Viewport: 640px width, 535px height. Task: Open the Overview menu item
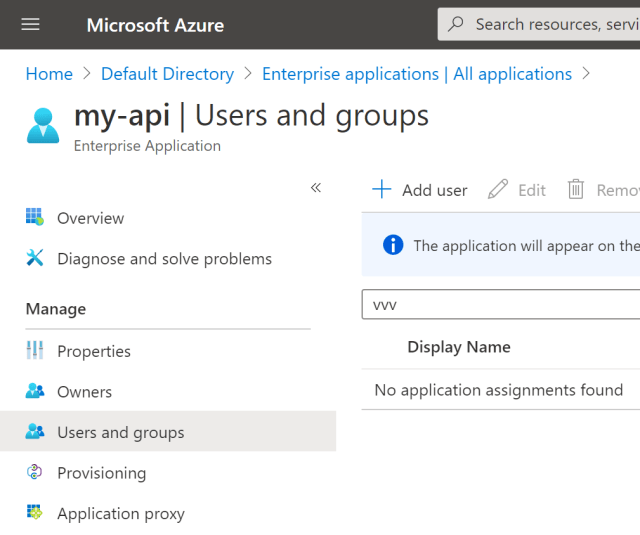91,218
